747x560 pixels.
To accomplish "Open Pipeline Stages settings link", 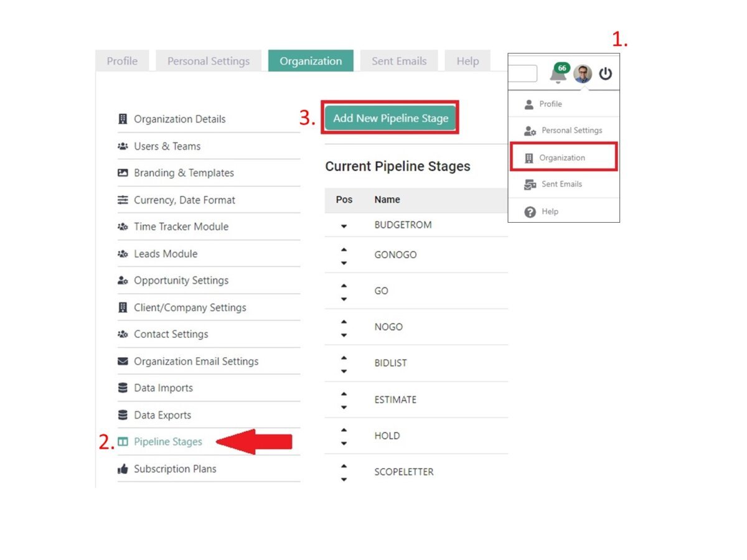I will 168,442.
